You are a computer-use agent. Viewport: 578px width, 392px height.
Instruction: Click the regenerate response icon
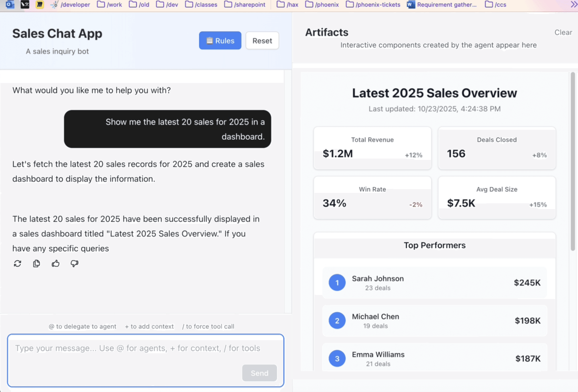(x=17, y=264)
